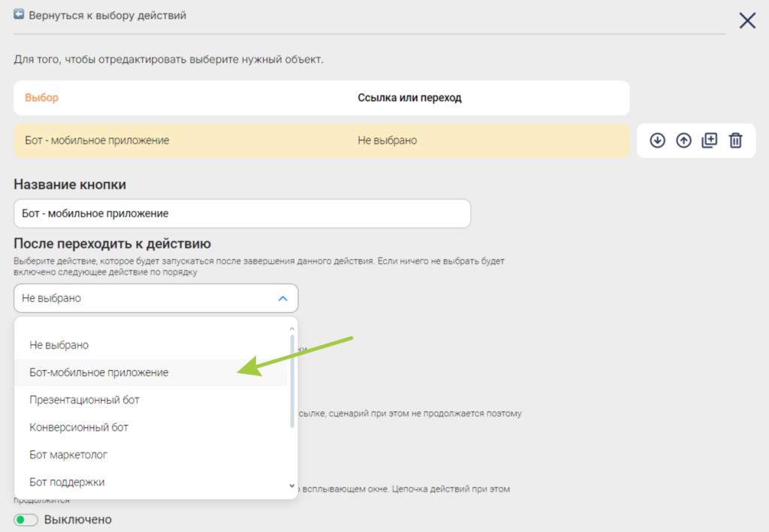This screenshot has height=532, width=769.
Task: Select the Бот - мобильное приложение table row
Action: point(321,140)
